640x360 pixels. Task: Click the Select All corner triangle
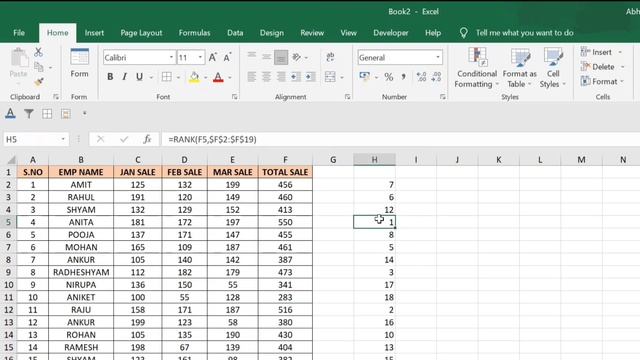(11, 160)
